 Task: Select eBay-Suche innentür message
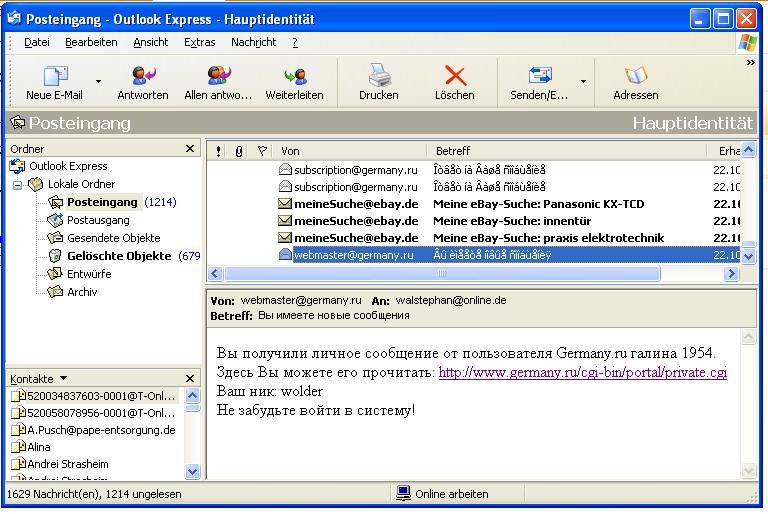(474, 221)
